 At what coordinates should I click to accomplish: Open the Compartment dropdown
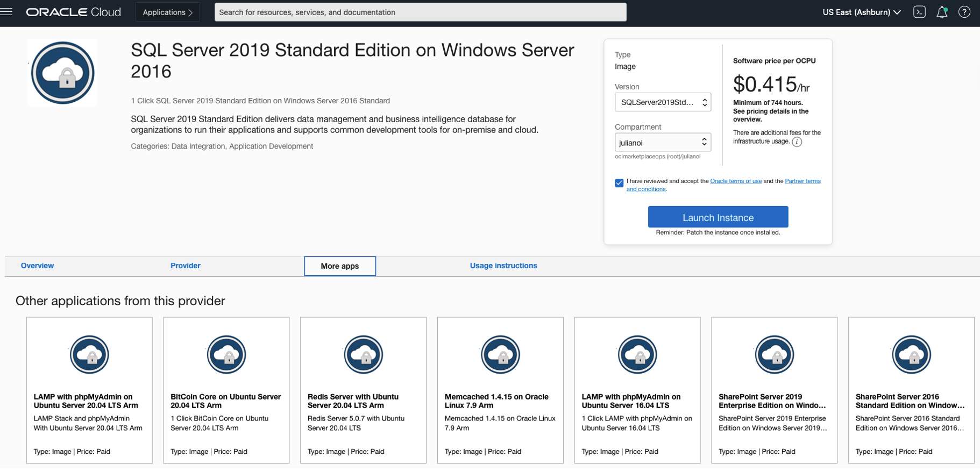tap(663, 143)
